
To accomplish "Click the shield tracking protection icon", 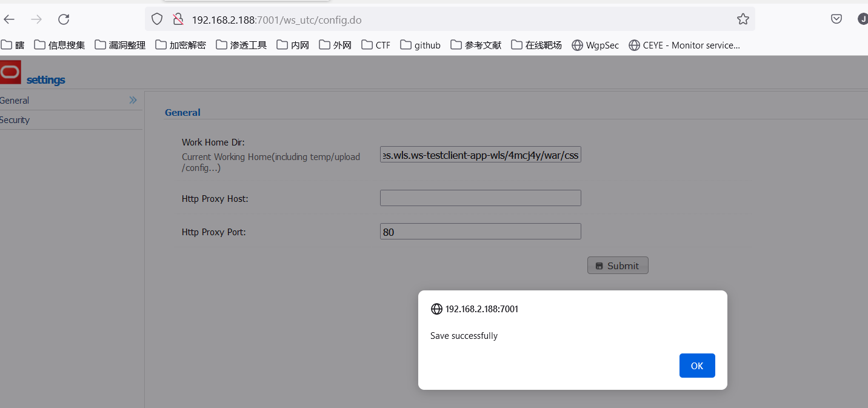I will pyautogui.click(x=157, y=19).
